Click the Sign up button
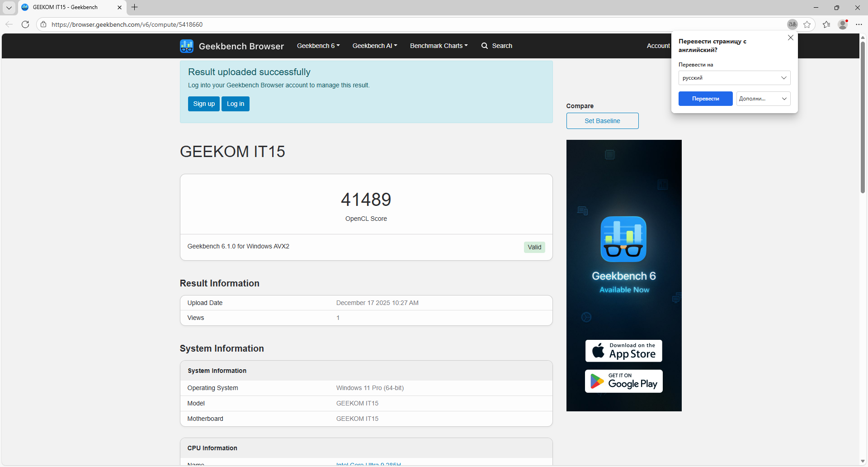Viewport: 868px width, 467px height. (x=204, y=104)
